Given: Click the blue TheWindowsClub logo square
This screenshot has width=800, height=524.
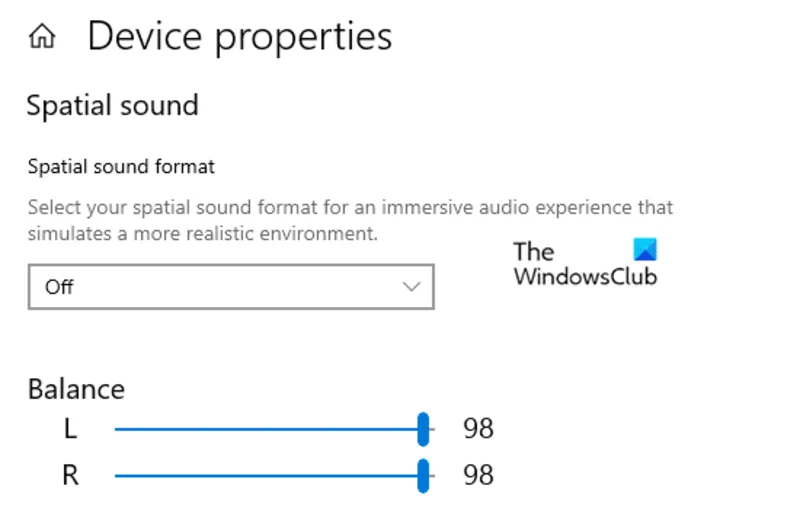Looking at the screenshot, I should (x=645, y=249).
